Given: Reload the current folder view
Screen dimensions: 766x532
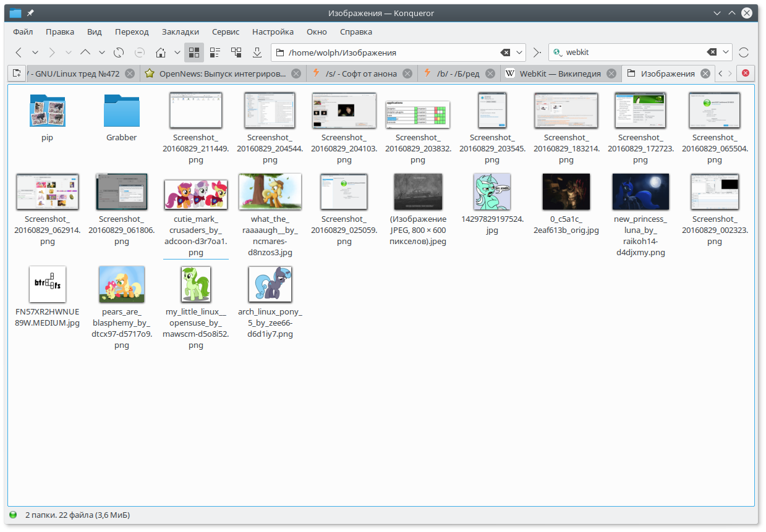Looking at the screenshot, I should click(119, 53).
